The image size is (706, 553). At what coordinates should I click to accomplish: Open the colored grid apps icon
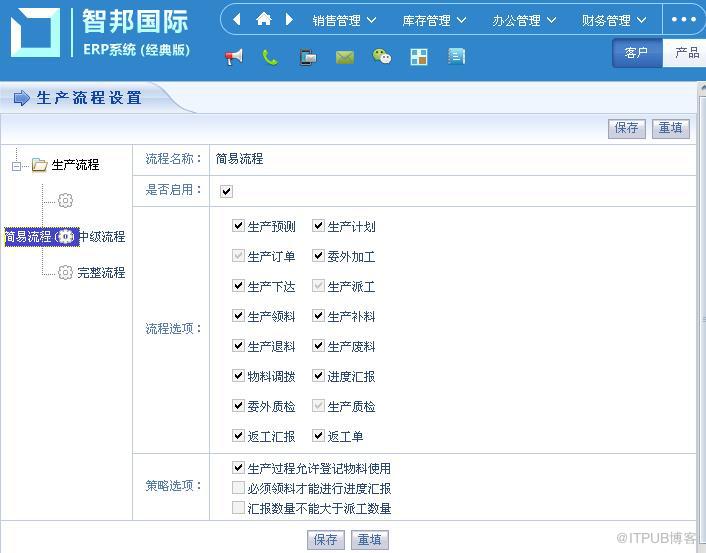coord(419,57)
